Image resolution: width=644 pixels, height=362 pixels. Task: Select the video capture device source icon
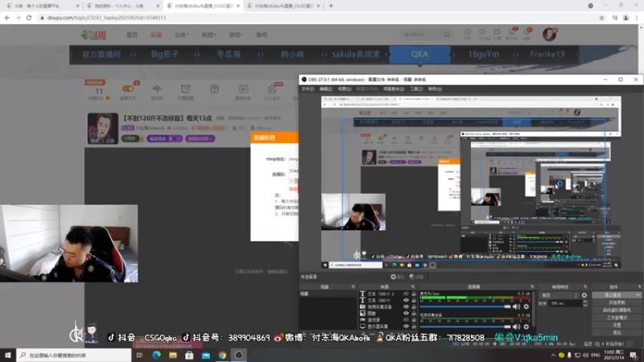point(363,306)
